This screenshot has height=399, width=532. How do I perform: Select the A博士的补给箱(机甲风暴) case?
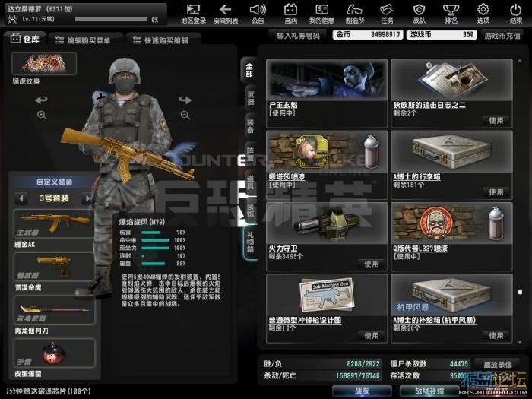tap(451, 309)
